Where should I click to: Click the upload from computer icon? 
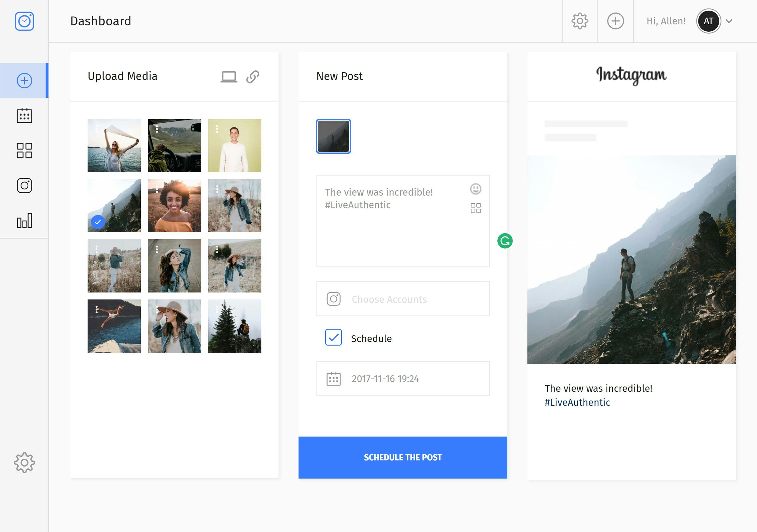[229, 76]
